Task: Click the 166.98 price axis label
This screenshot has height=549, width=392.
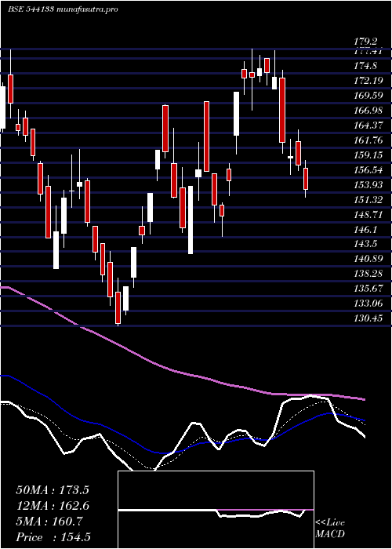Action: click(368, 111)
